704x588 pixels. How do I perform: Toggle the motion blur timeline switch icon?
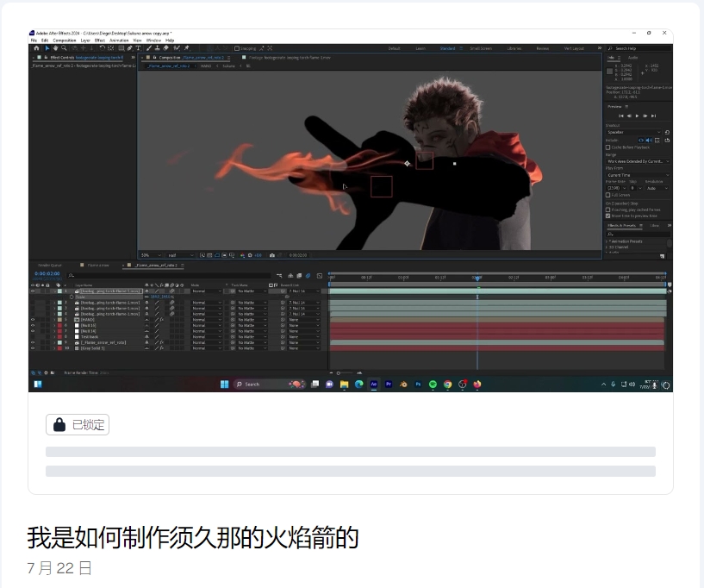[308, 276]
